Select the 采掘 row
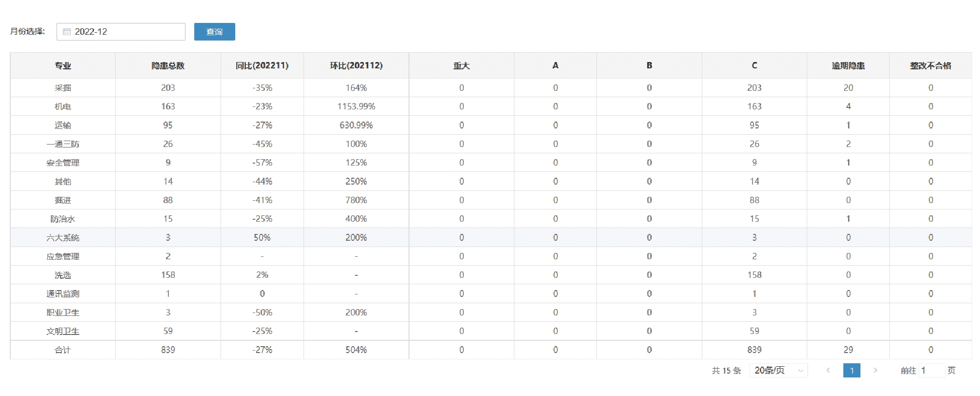 [63, 88]
